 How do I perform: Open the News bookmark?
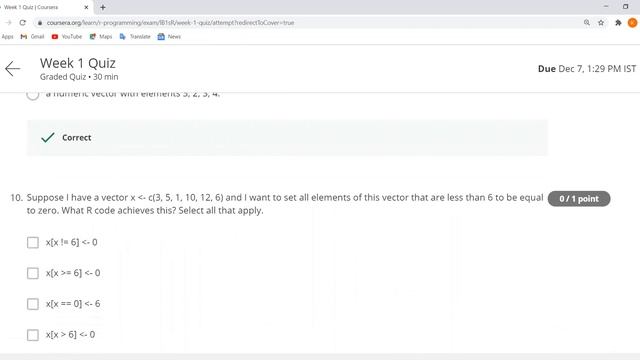[x=169, y=37]
